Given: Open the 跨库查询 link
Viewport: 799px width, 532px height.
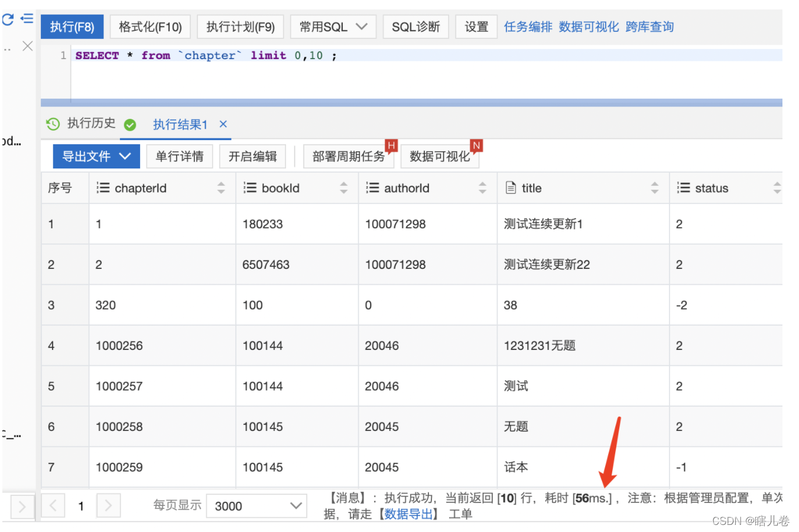Looking at the screenshot, I should (649, 27).
